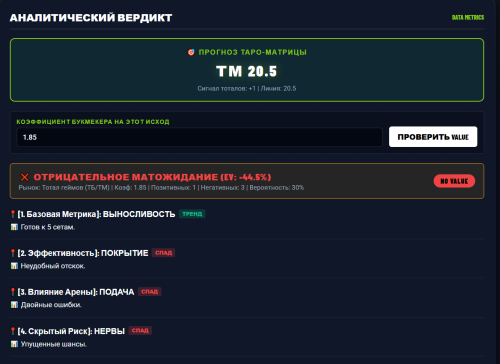Click the heading [2. Эффективность]: ПОКРЫТИЕ
The height and width of the screenshot is (364, 500).
(83, 253)
